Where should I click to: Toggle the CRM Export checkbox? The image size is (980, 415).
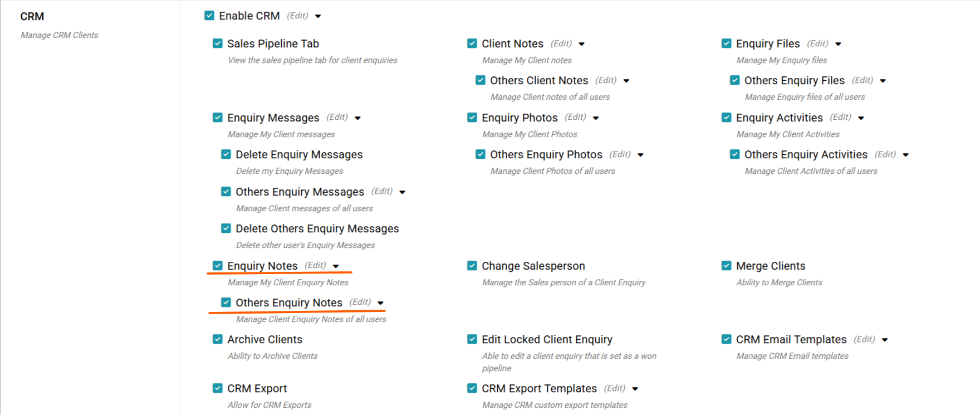218,388
